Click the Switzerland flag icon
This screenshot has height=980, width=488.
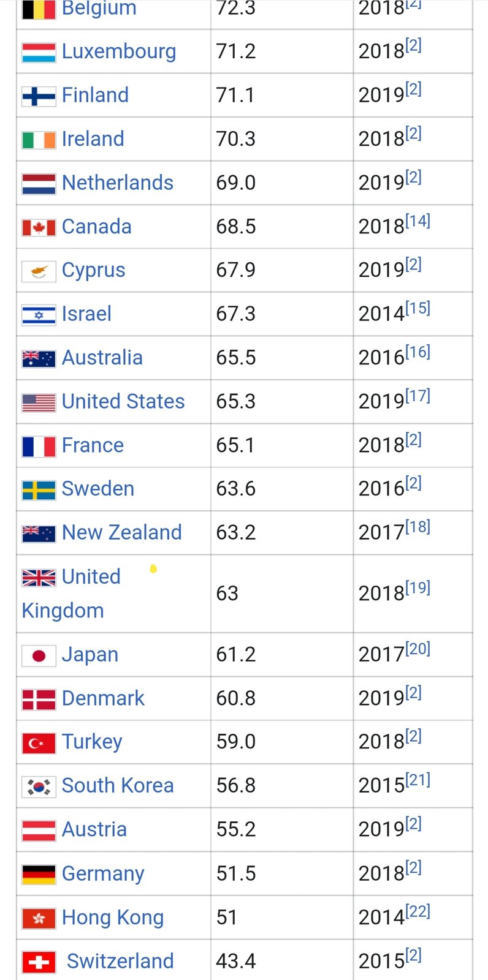[39, 962]
